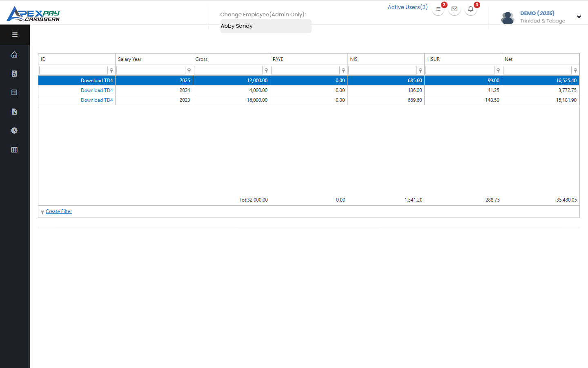
Task: Open the PAYE column filter funnel icon
Action: tap(343, 70)
